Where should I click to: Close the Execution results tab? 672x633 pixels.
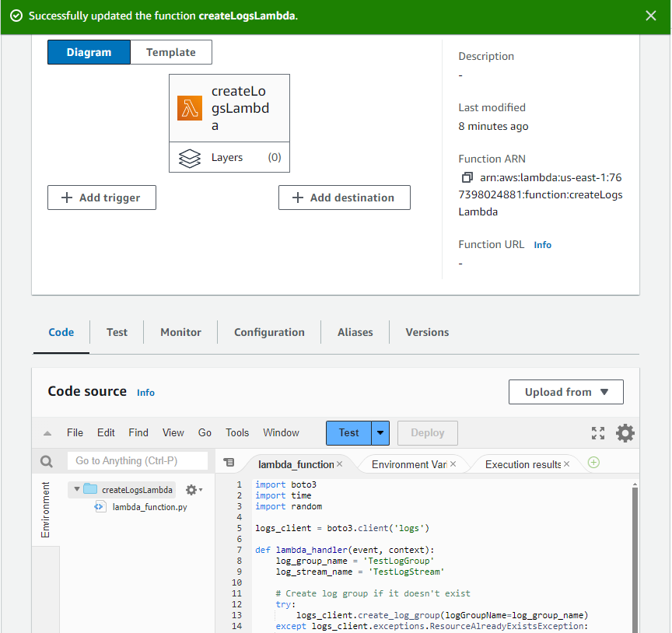[567, 464]
